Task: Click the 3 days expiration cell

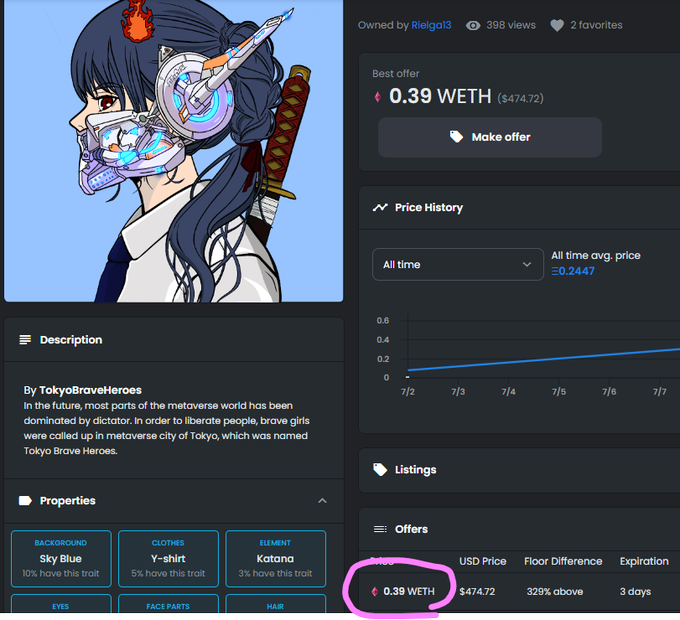Action: point(635,591)
